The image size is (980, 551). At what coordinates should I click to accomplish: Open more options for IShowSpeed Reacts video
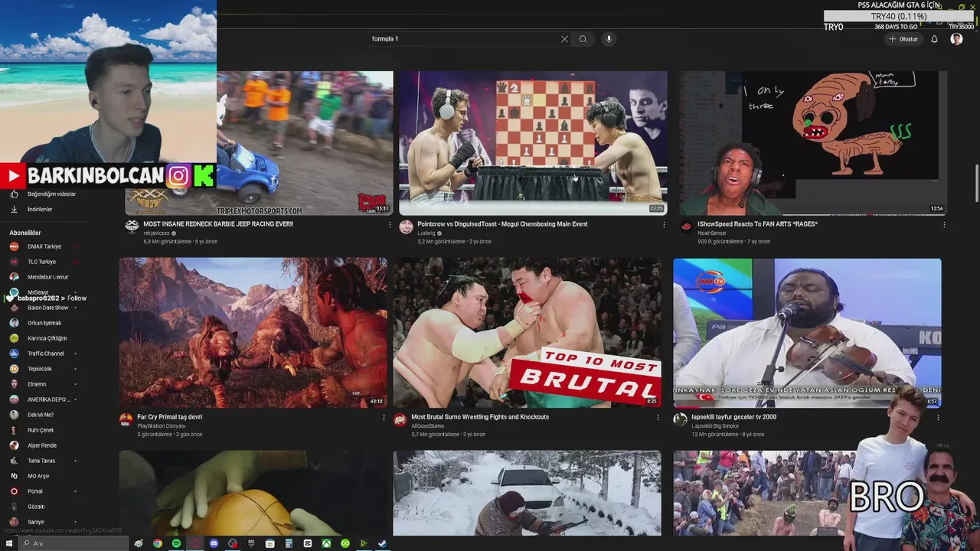[944, 225]
